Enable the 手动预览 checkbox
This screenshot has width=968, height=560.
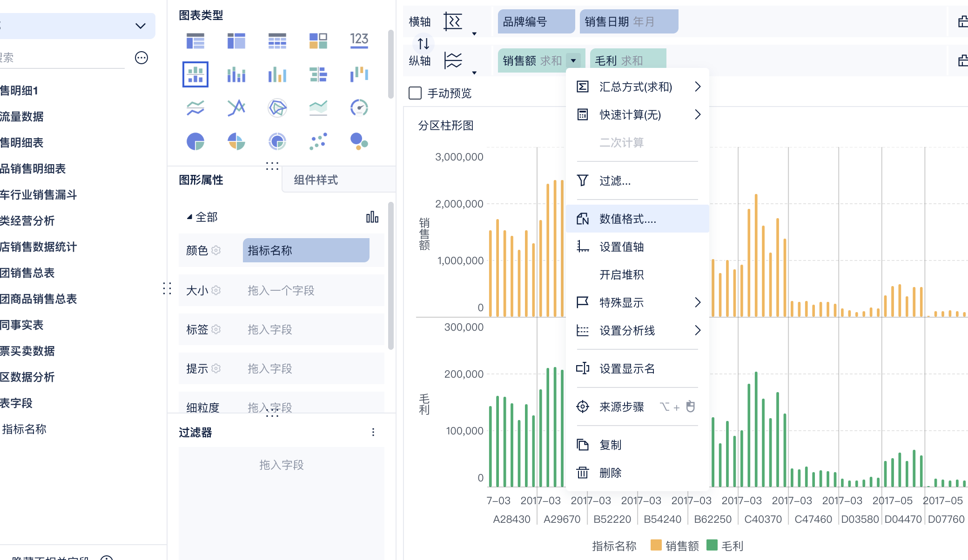(x=415, y=93)
